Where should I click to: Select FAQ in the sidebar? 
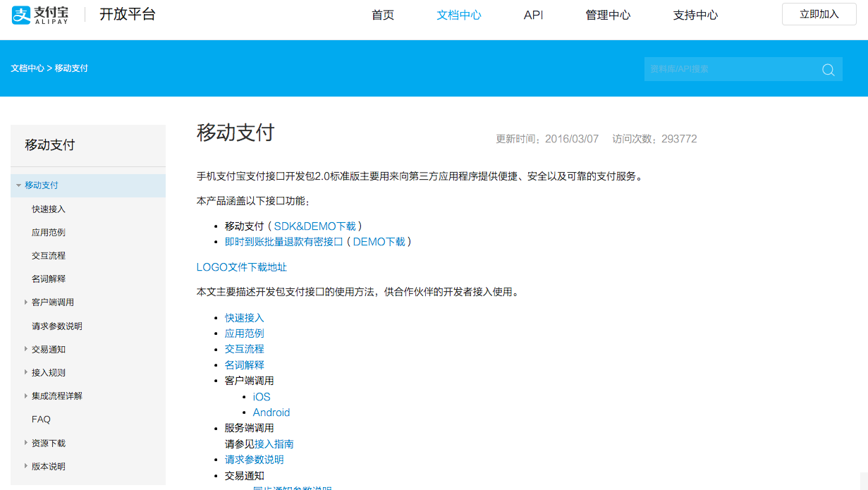[x=41, y=419]
